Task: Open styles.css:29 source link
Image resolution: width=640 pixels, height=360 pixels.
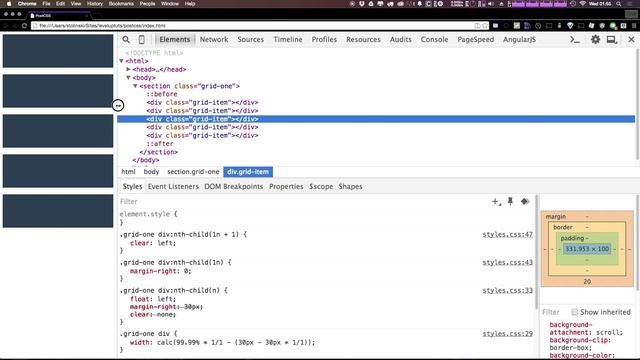Action: pos(507,333)
